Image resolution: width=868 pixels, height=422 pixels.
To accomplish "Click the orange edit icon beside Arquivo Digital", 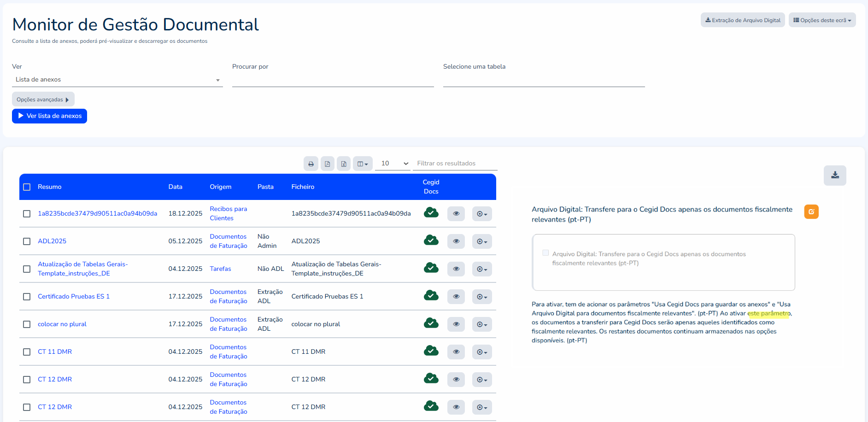I will pyautogui.click(x=811, y=212).
